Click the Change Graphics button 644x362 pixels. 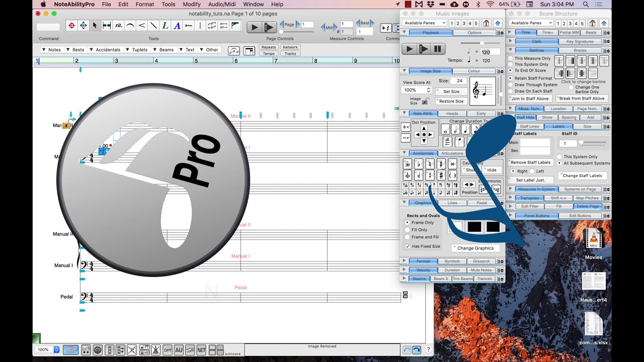[475, 248]
